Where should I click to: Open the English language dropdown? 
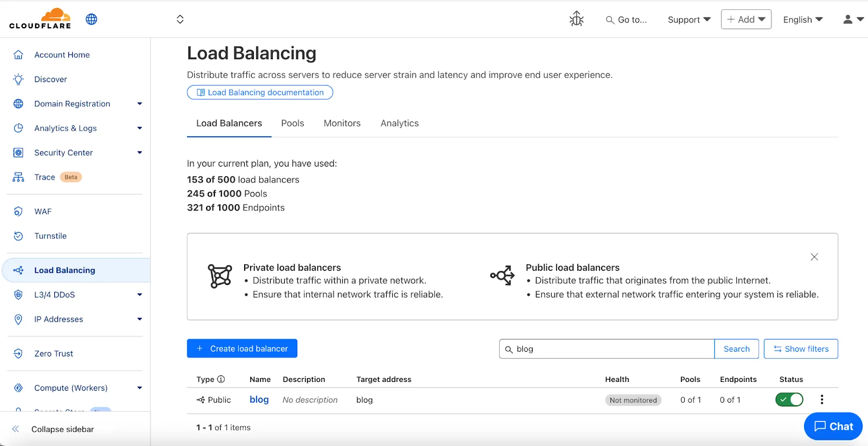tap(802, 20)
